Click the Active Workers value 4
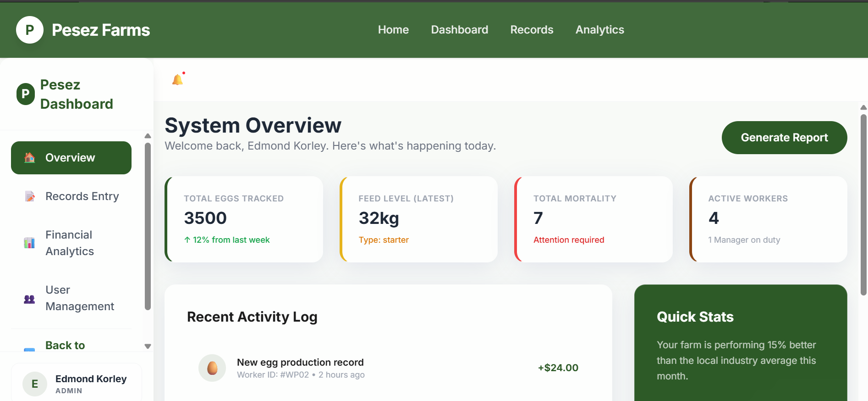The height and width of the screenshot is (401, 868). [x=714, y=218]
